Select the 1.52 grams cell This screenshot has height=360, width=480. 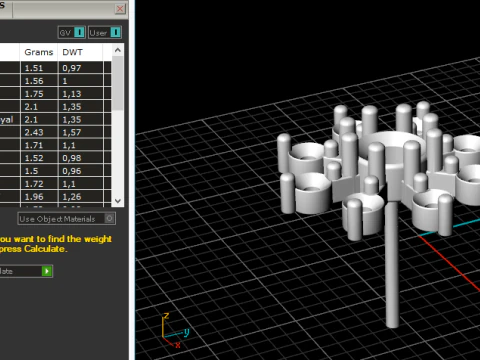pos(39,158)
